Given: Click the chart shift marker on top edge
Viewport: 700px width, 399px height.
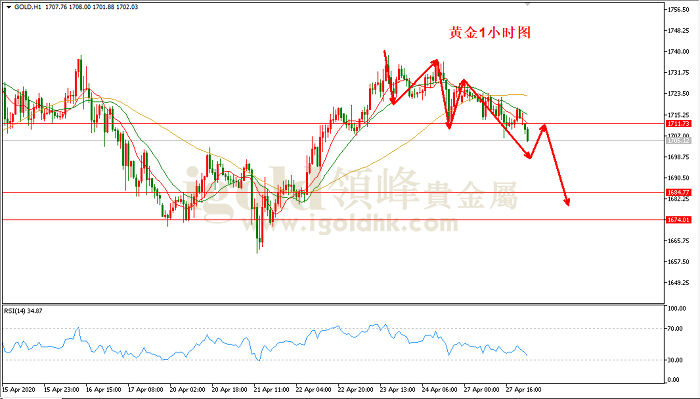Looking at the screenshot, I should (x=528, y=4).
